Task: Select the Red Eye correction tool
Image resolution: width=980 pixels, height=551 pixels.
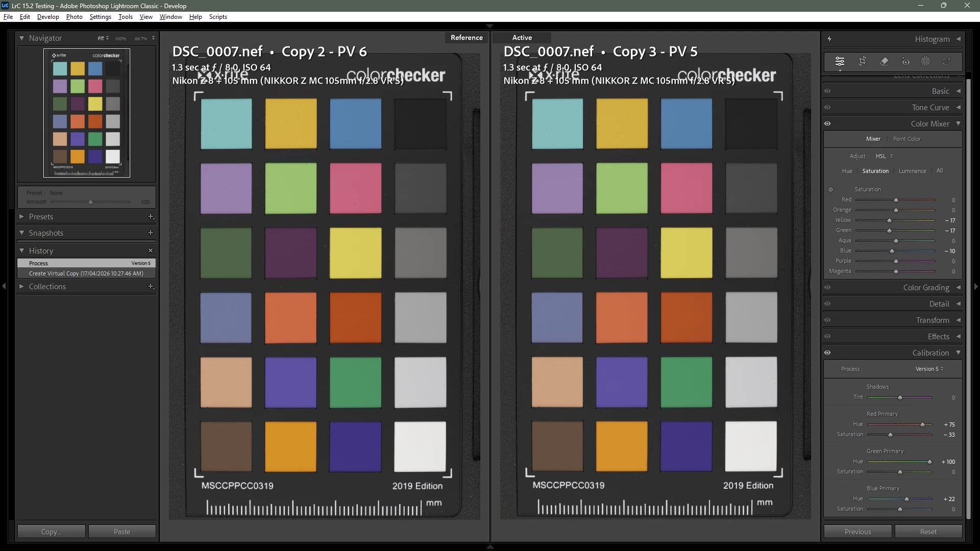Action: pos(905,62)
